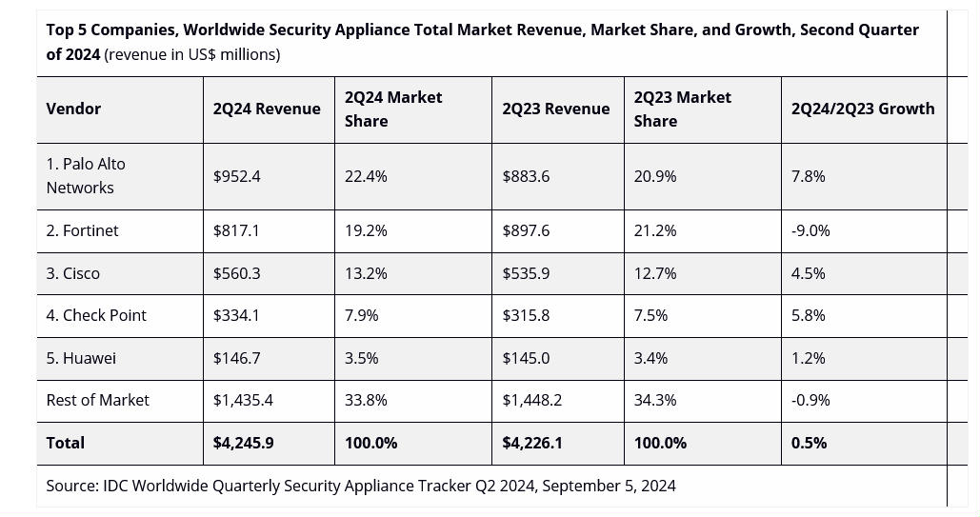The image size is (980, 517).
Task: Click the 7.8% growth value
Action: (809, 176)
